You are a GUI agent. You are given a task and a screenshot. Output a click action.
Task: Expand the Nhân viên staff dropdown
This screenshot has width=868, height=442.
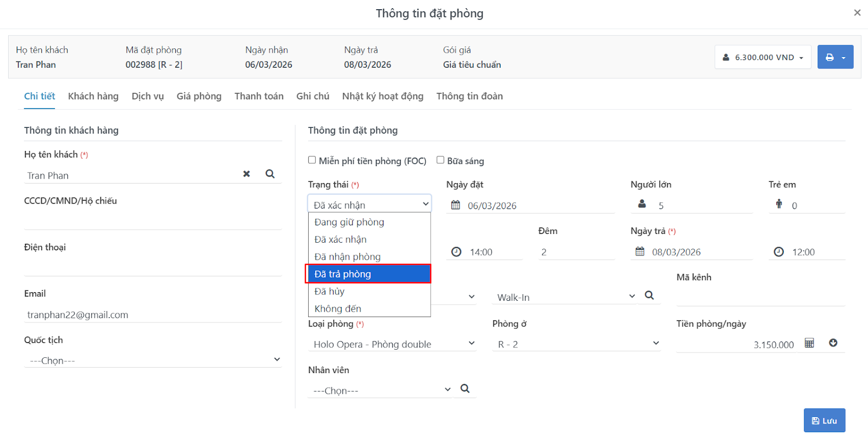pyautogui.click(x=380, y=390)
